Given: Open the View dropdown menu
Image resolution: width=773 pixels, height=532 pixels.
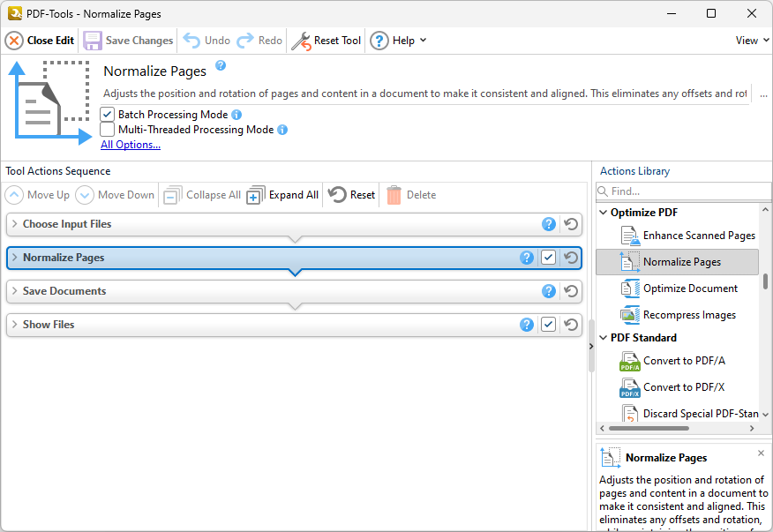Looking at the screenshot, I should (753, 41).
